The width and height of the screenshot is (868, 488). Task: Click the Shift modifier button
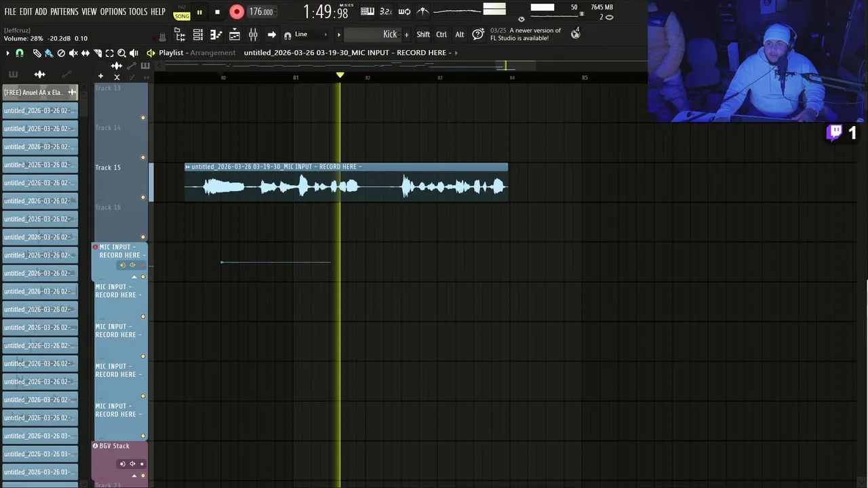[423, 35]
